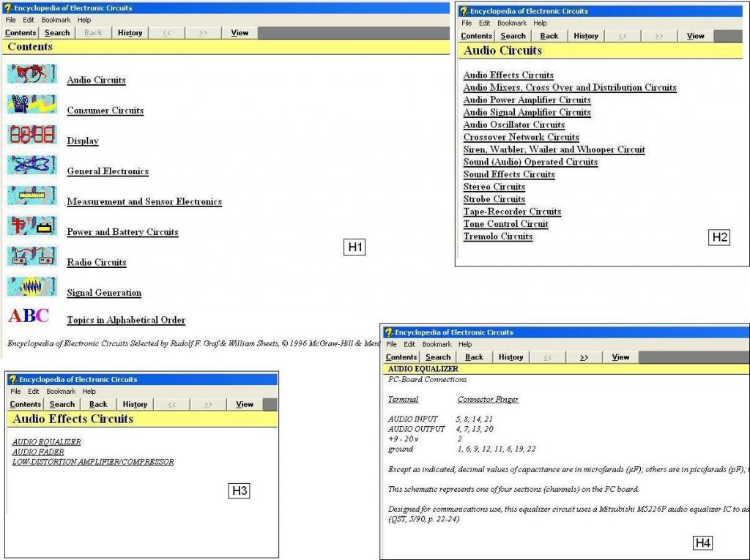The image size is (750, 560).
Task: Click the General Electronics category icon
Action: pos(32,165)
